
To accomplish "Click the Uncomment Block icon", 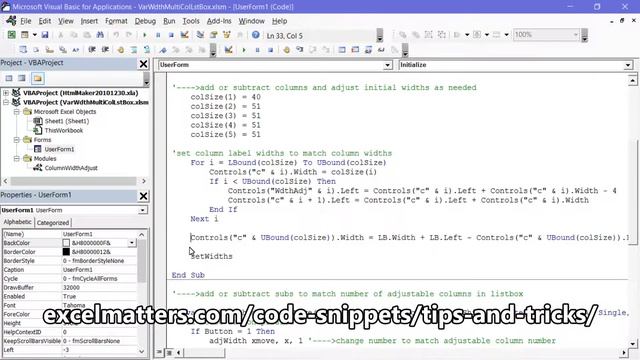I will tap(147, 50).
